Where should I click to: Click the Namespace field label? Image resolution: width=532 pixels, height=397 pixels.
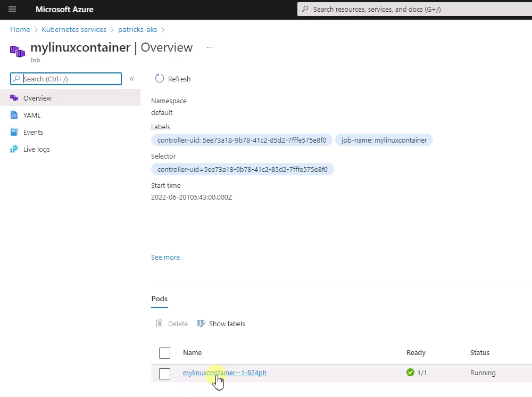click(169, 101)
